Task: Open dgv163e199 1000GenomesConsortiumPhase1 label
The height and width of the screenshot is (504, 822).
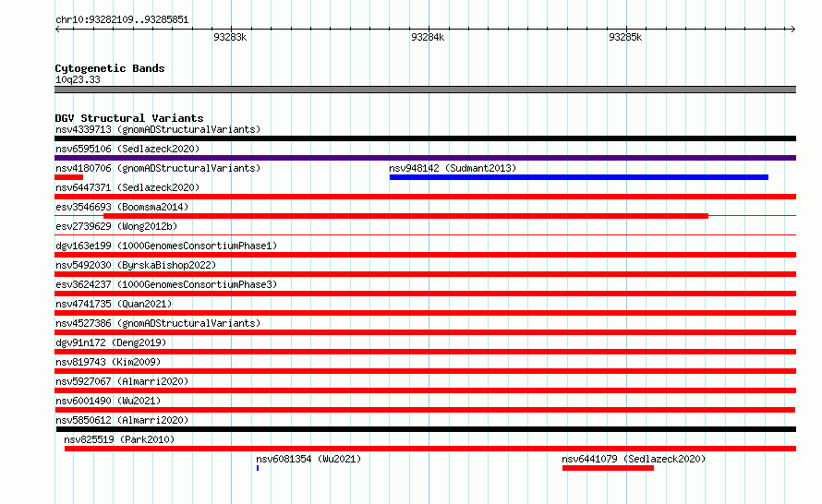Action: [x=166, y=246]
